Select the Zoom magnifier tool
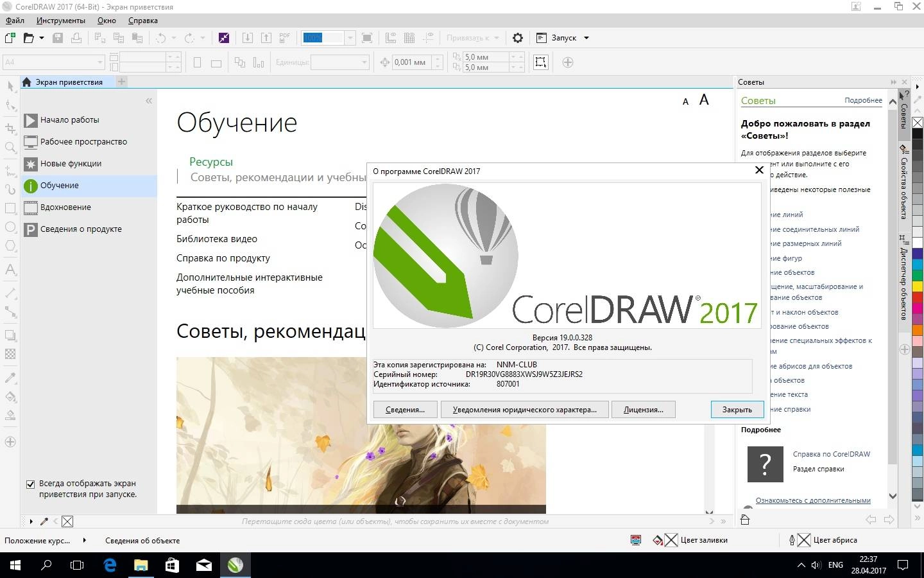Viewport: 924px width, 578px height. coord(10,148)
